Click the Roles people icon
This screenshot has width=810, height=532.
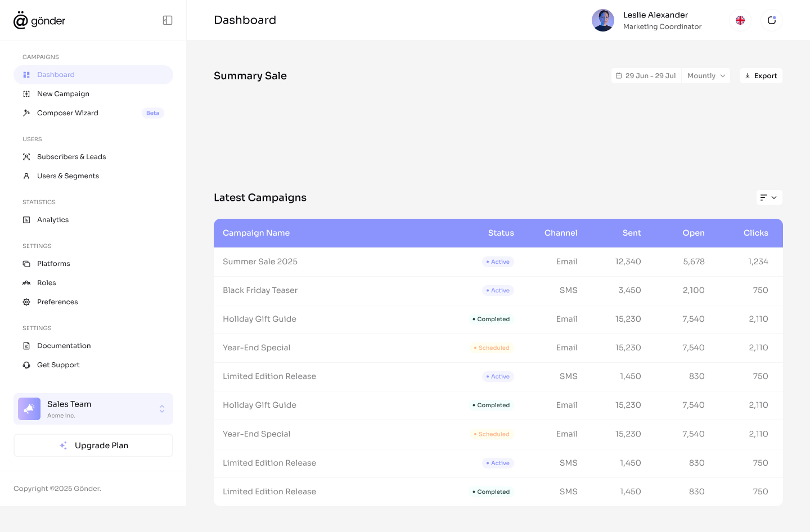point(26,283)
